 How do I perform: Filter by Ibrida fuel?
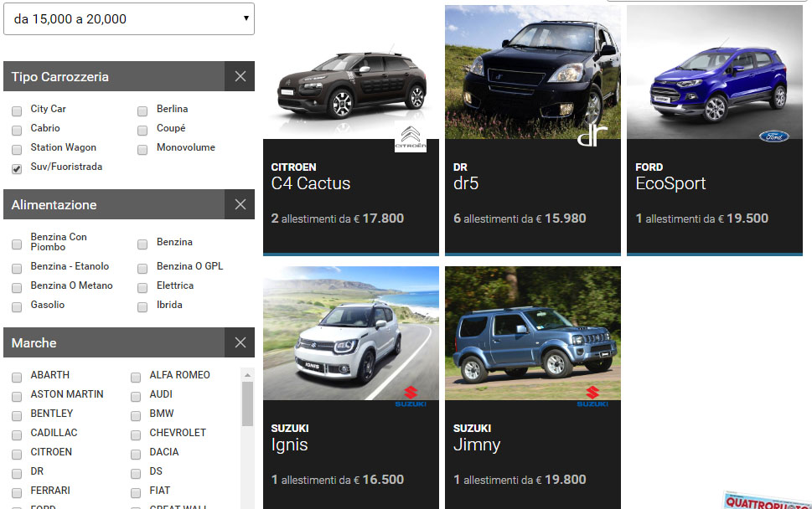[142, 307]
